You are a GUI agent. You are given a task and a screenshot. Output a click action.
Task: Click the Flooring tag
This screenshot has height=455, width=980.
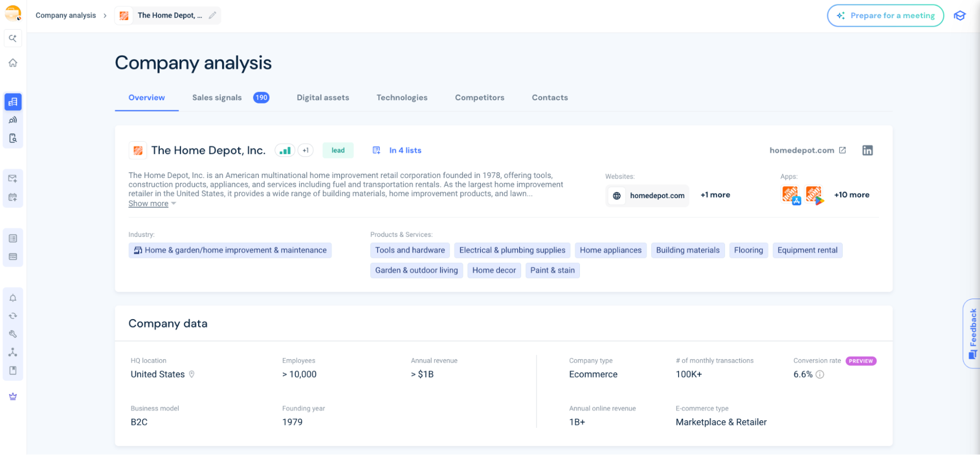click(749, 250)
